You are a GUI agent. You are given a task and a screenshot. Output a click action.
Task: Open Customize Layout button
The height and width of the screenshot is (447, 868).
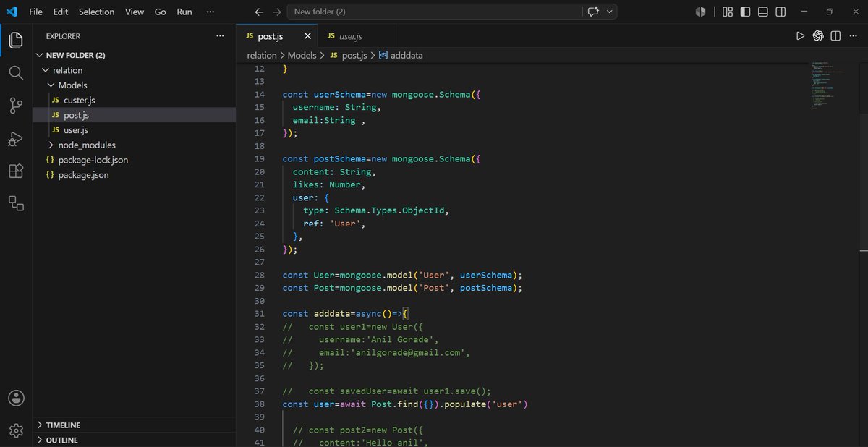point(728,12)
